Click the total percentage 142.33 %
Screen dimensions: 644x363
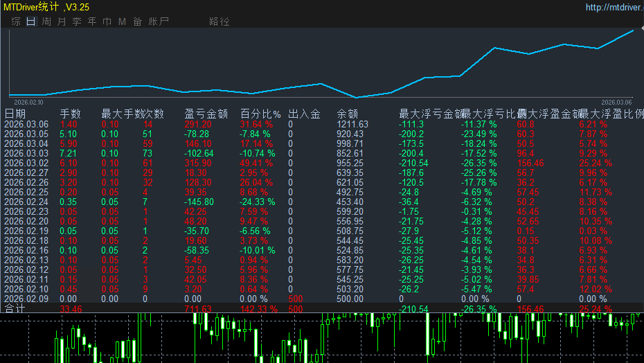click(259, 309)
